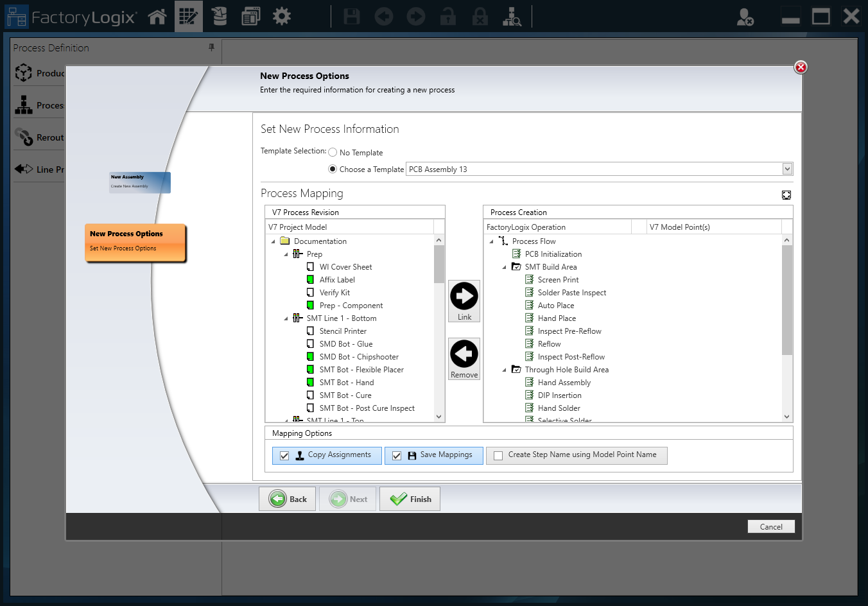
Task: Collapse the SMT Build Area tree node
Action: point(504,266)
